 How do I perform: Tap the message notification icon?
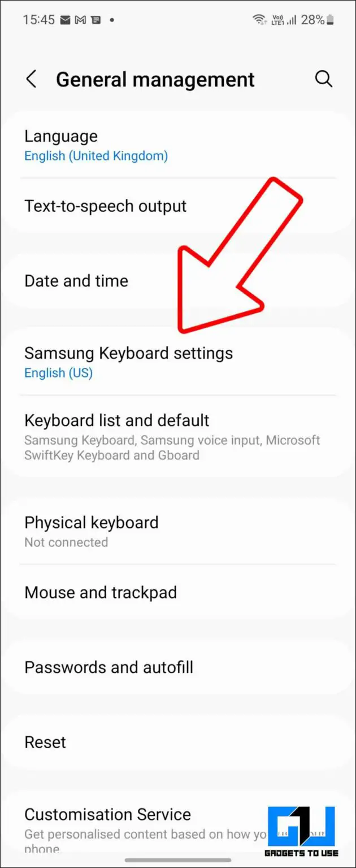point(95,20)
